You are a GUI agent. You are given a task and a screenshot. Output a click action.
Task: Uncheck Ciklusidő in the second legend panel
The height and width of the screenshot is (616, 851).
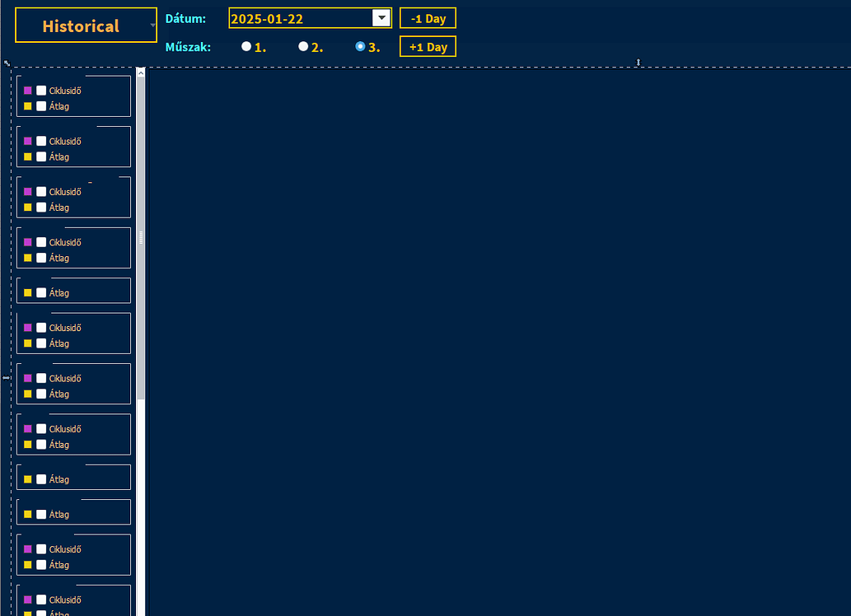pos(40,141)
